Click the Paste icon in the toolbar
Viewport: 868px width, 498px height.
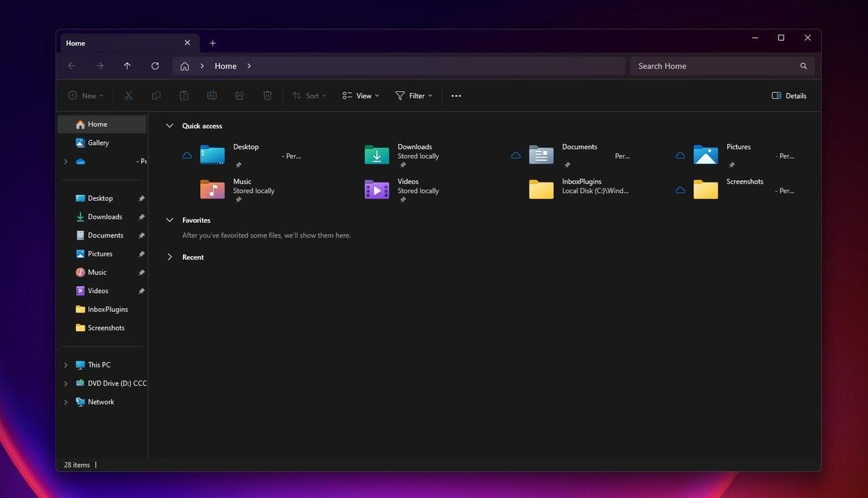coord(184,95)
